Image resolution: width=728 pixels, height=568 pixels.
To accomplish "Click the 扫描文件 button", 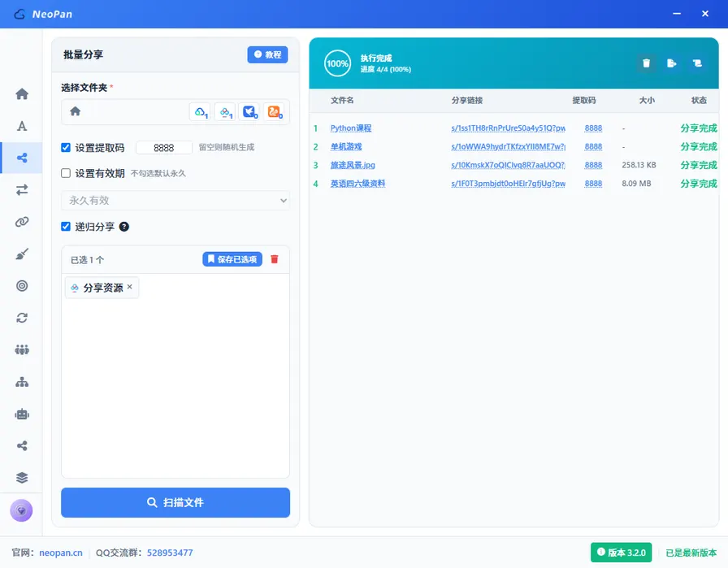I will (175, 502).
